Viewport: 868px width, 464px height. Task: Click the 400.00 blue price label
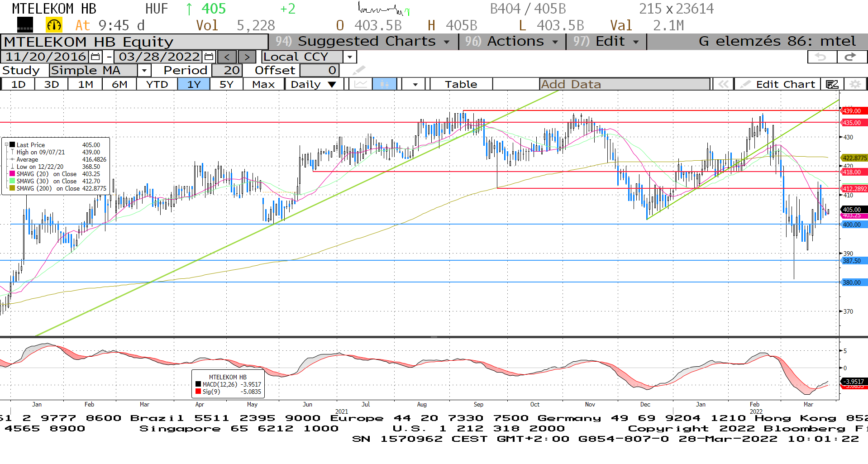[854, 225]
